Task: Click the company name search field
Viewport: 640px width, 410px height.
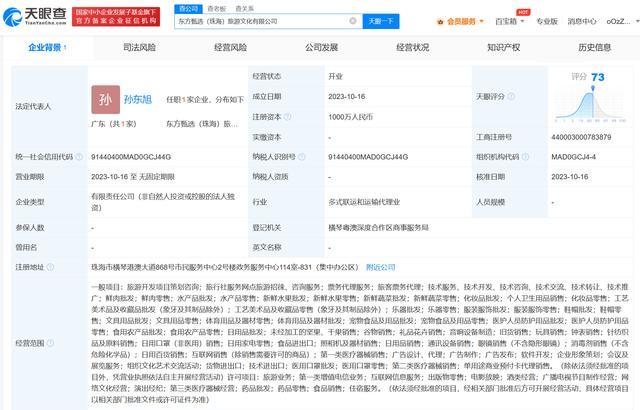Action: pyautogui.click(x=260, y=20)
